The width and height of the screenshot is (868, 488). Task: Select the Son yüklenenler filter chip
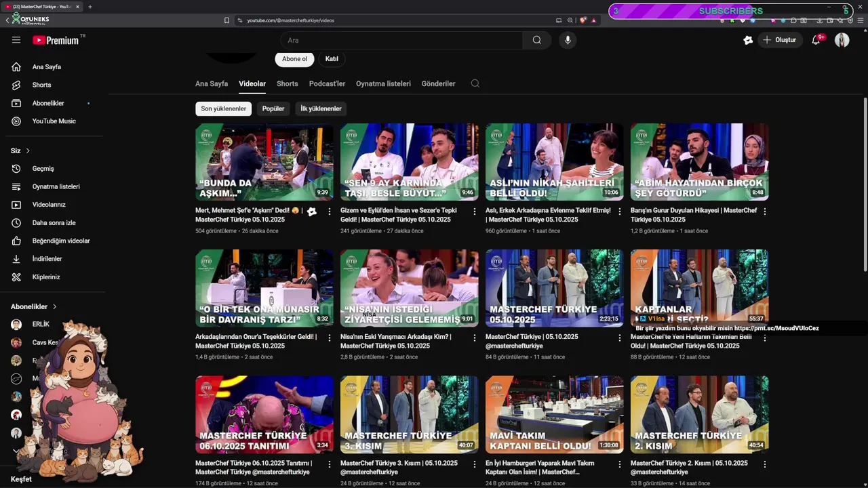point(223,108)
